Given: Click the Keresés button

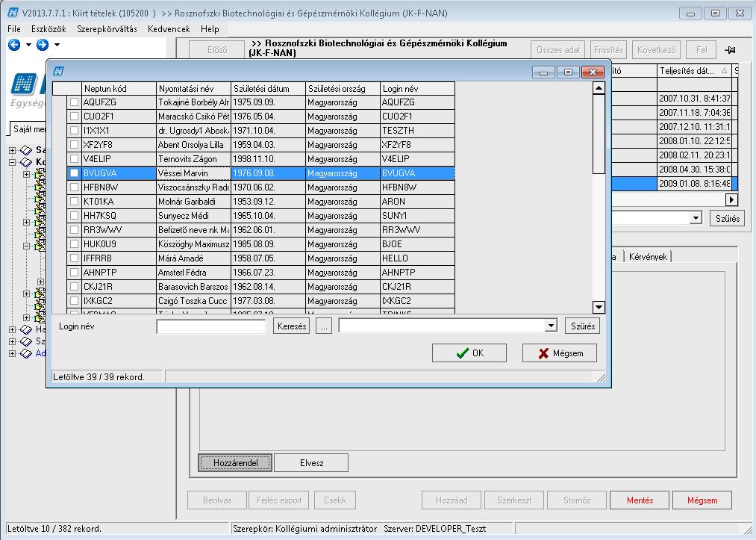Looking at the screenshot, I should [292, 326].
